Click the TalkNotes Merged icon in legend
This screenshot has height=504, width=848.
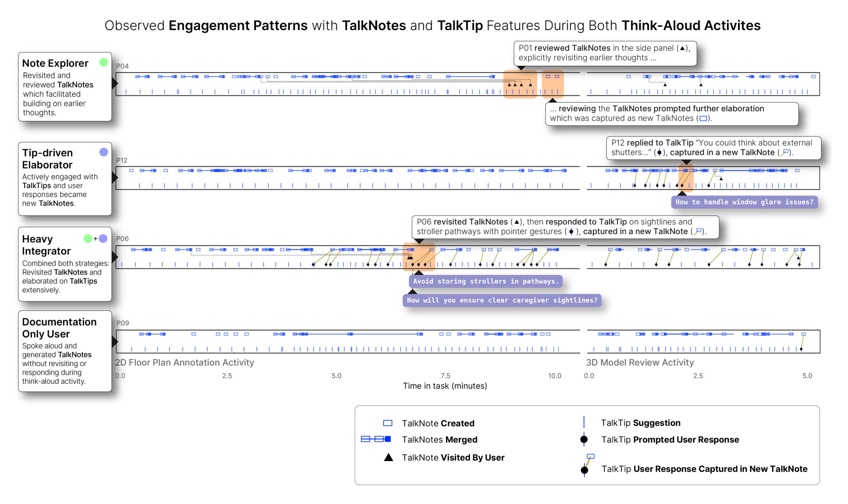[376, 439]
